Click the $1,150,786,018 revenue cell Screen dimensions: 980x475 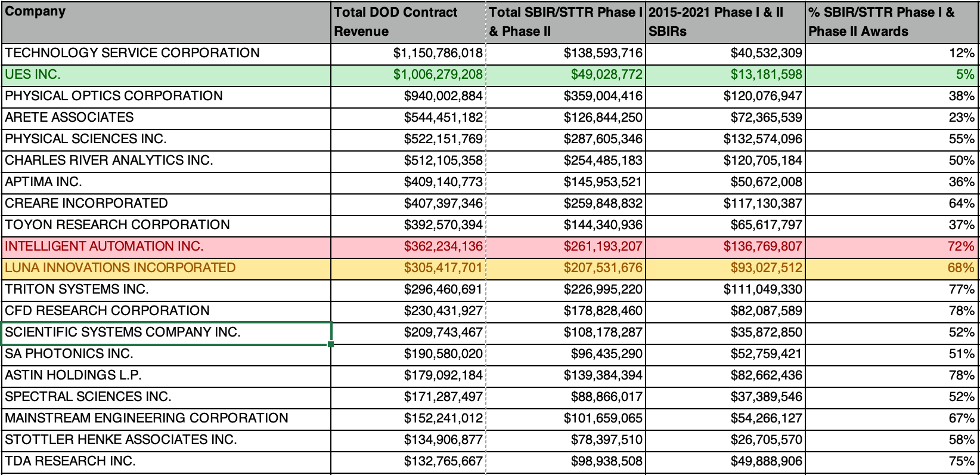(x=408, y=54)
